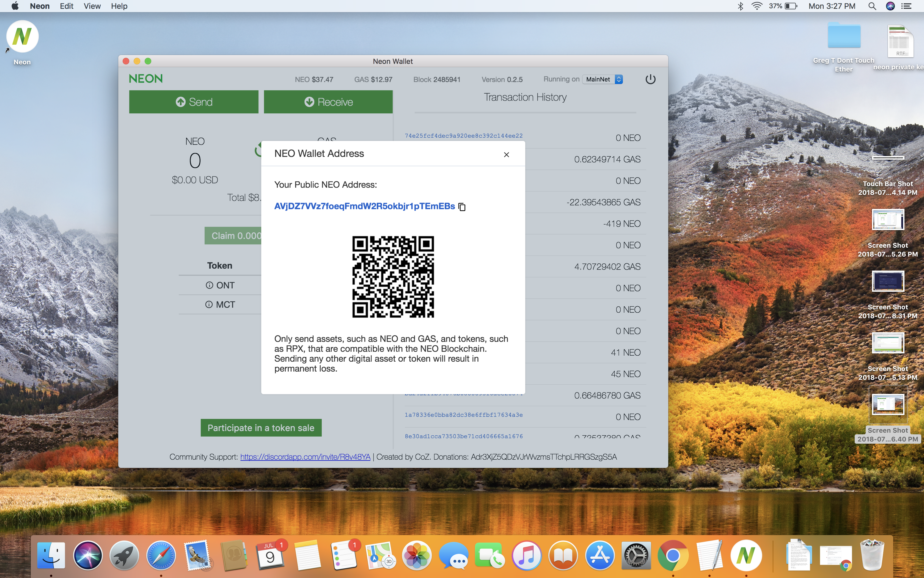
Task: Click the wallet QR code image
Action: click(x=393, y=277)
